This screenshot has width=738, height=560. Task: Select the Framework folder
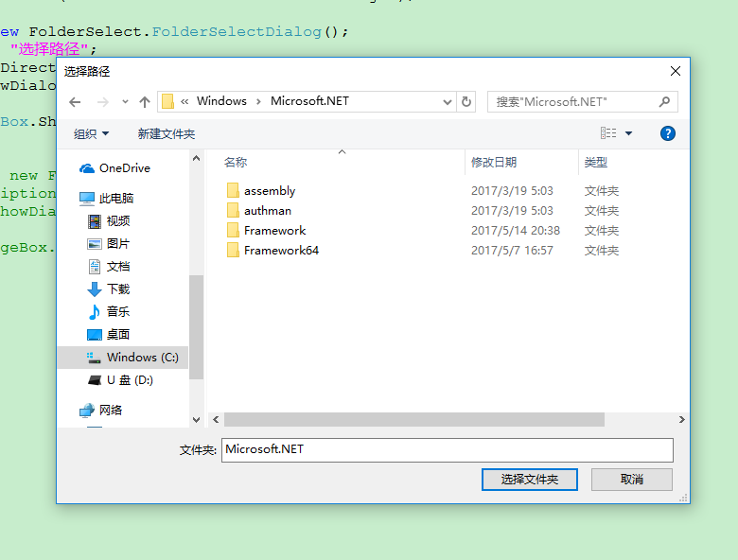point(275,231)
